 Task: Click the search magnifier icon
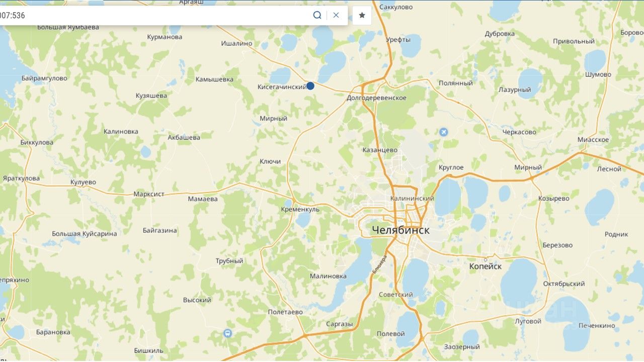coord(317,15)
